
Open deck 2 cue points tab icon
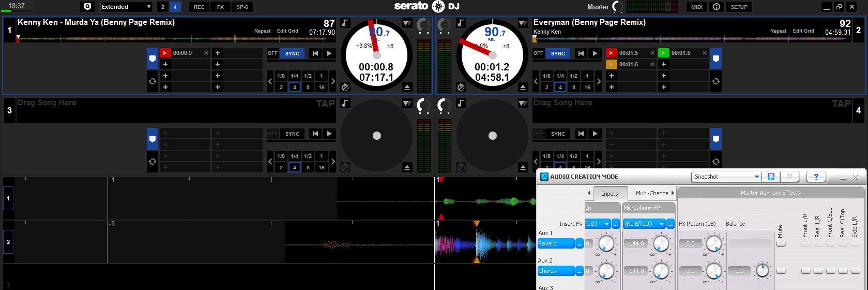pos(715,59)
